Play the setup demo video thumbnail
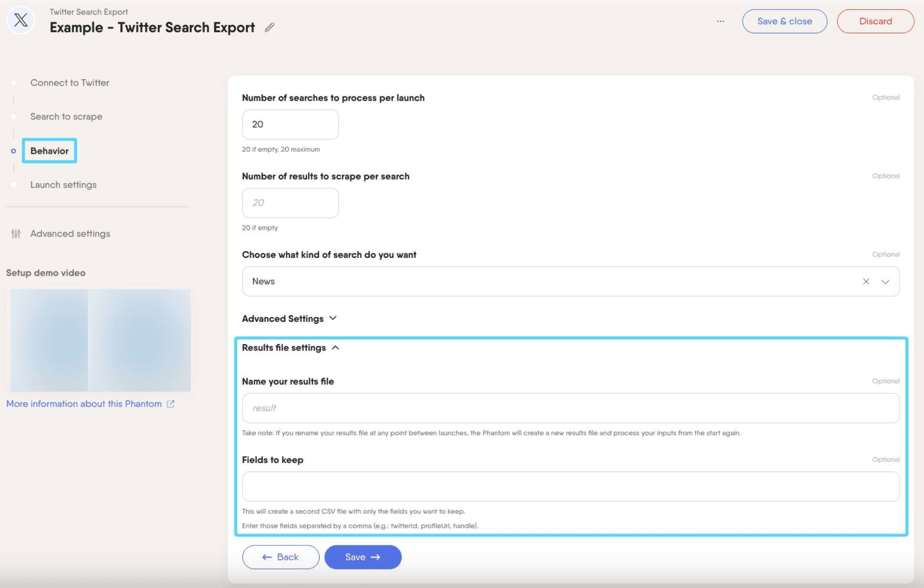The height and width of the screenshot is (588, 924). pyautogui.click(x=101, y=340)
